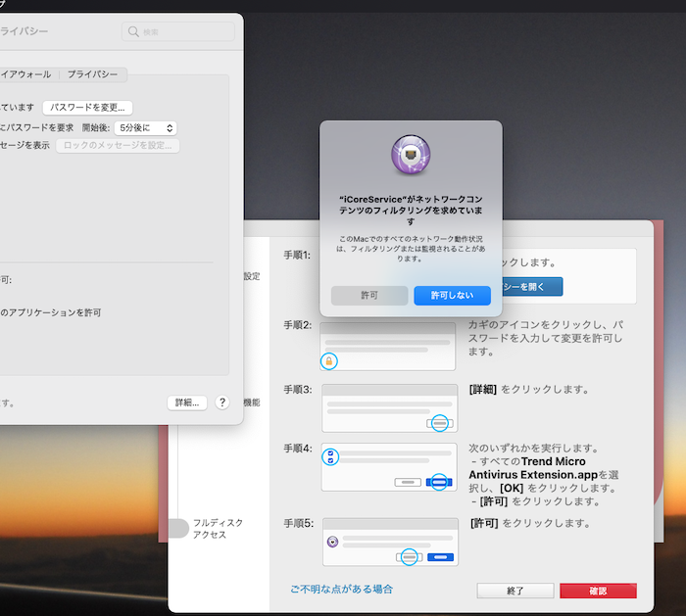Click the lock icon in step 2 illustration
The width and height of the screenshot is (686, 616).
click(x=330, y=360)
